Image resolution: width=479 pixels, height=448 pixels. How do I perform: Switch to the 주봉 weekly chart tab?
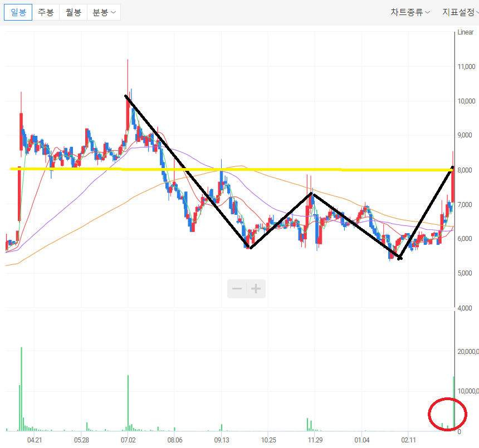coord(46,12)
